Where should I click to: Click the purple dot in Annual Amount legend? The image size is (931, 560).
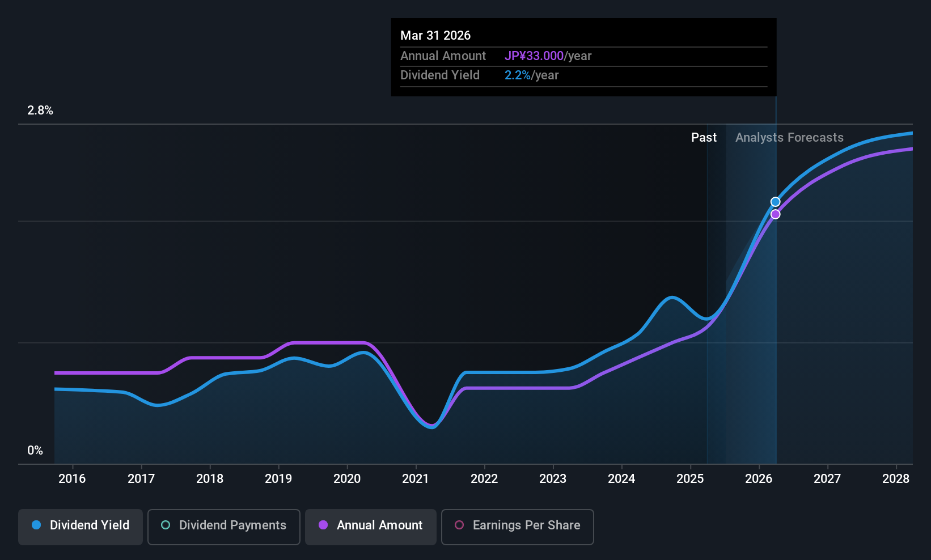(x=323, y=525)
